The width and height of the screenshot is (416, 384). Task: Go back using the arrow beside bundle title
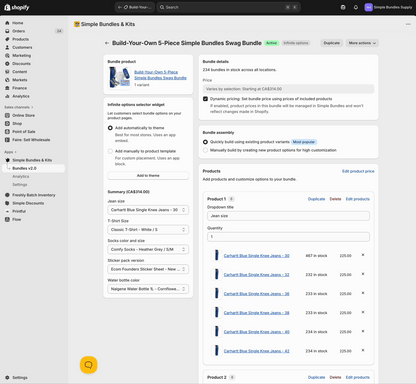[107, 43]
